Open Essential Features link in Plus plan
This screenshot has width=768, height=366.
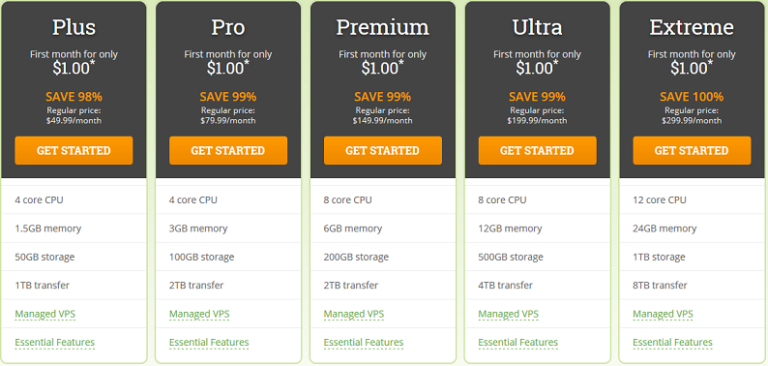coord(55,342)
